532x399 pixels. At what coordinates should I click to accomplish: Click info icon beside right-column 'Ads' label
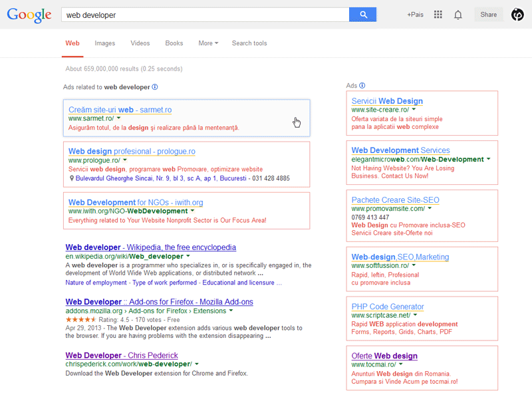[x=362, y=86]
